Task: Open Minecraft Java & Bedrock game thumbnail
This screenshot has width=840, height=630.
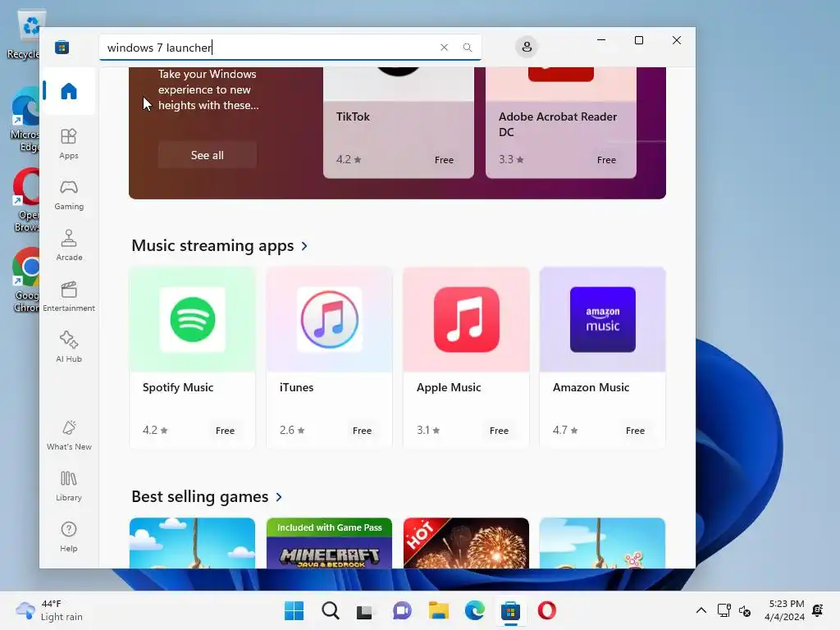Action: (330, 543)
